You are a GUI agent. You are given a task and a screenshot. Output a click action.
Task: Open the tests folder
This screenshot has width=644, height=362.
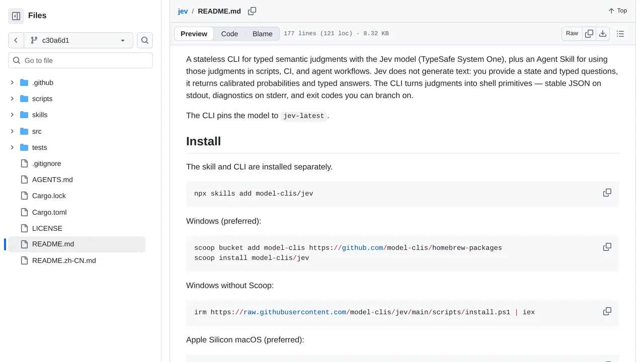(39, 147)
